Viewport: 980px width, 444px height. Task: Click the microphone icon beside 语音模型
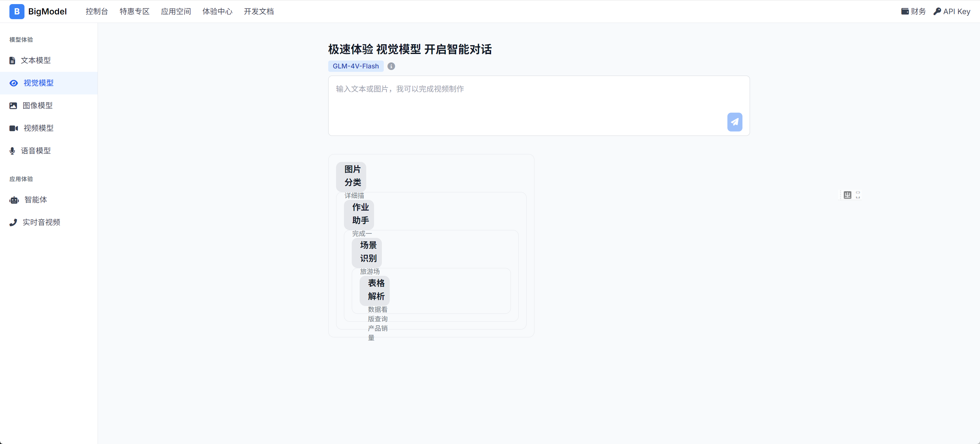click(x=12, y=151)
